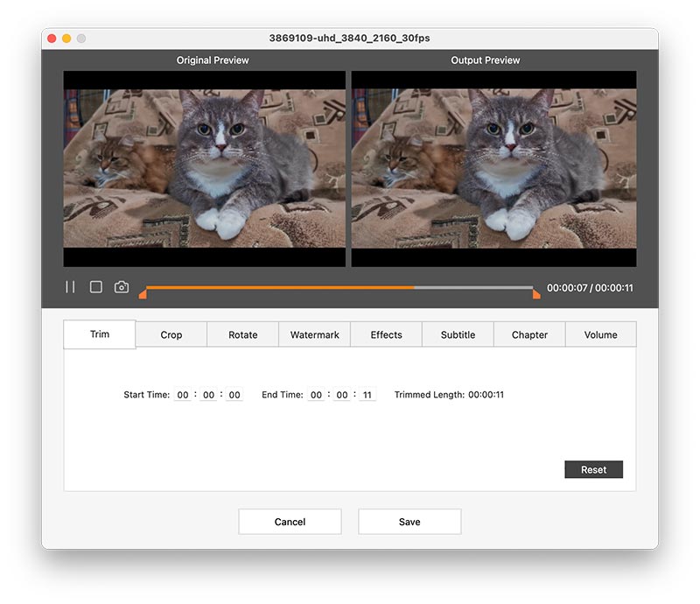Open the Effects tab
This screenshot has width=700, height=604.
point(386,334)
